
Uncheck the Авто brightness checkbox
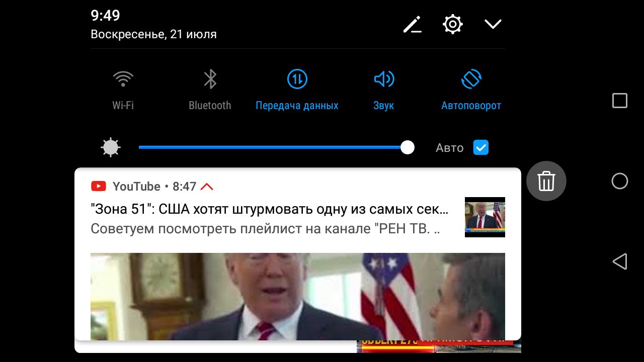tap(481, 147)
